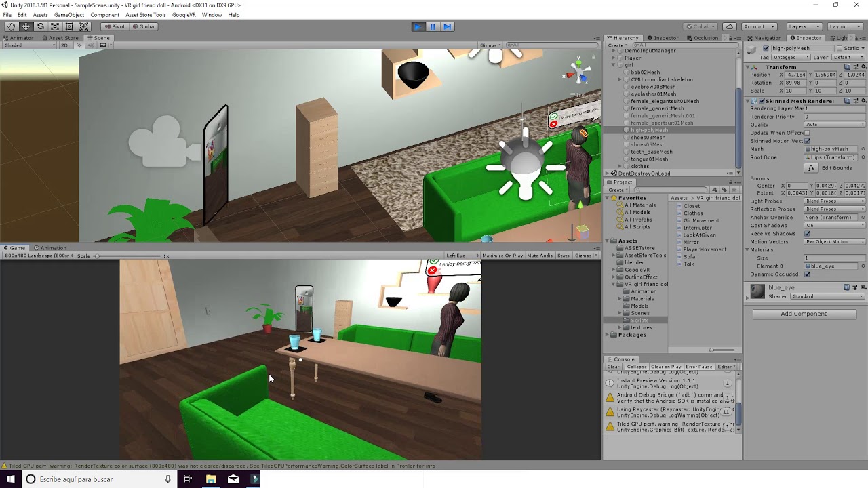The width and height of the screenshot is (868, 488).
Task: Enable Update When Offscreen checkbox
Action: point(807,133)
